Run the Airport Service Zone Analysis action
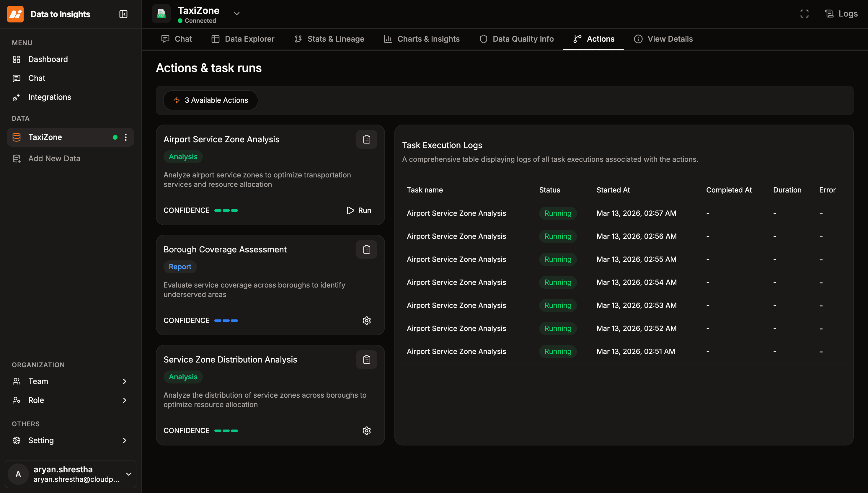 coord(358,210)
